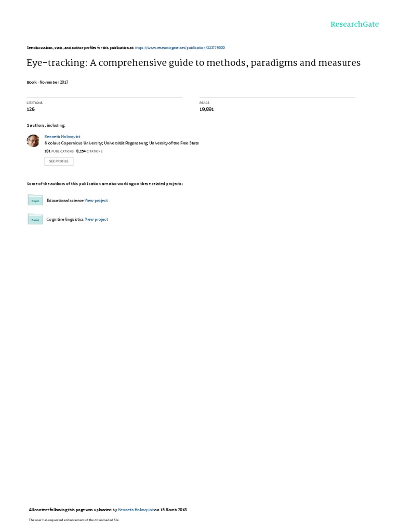
Task: Click Kenneth Holmqvist's profile photo
Action: [33, 140]
